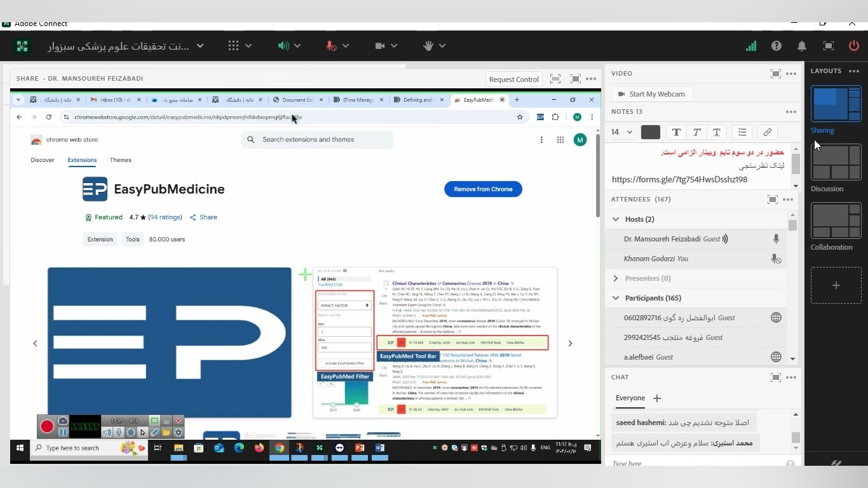Pick the notes text color swatch

click(651, 132)
